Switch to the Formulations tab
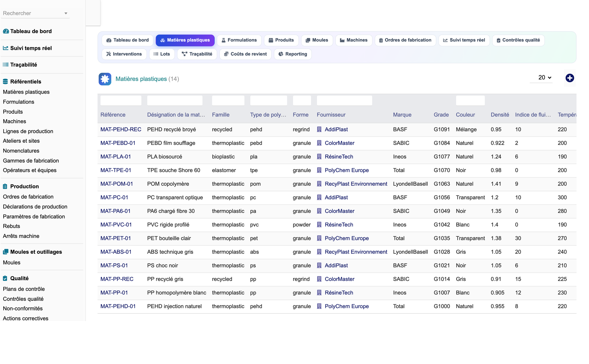This screenshot has height=364, width=589. click(239, 40)
